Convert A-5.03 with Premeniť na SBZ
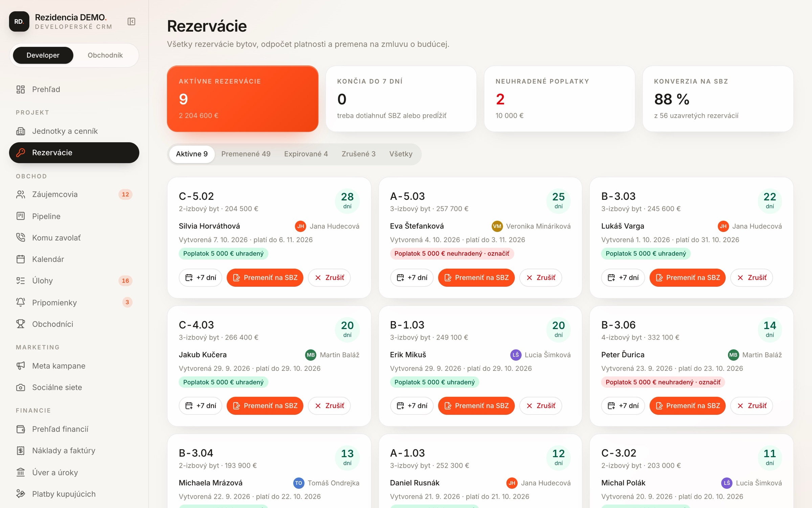Image resolution: width=812 pixels, height=508 pixels. 476,278
